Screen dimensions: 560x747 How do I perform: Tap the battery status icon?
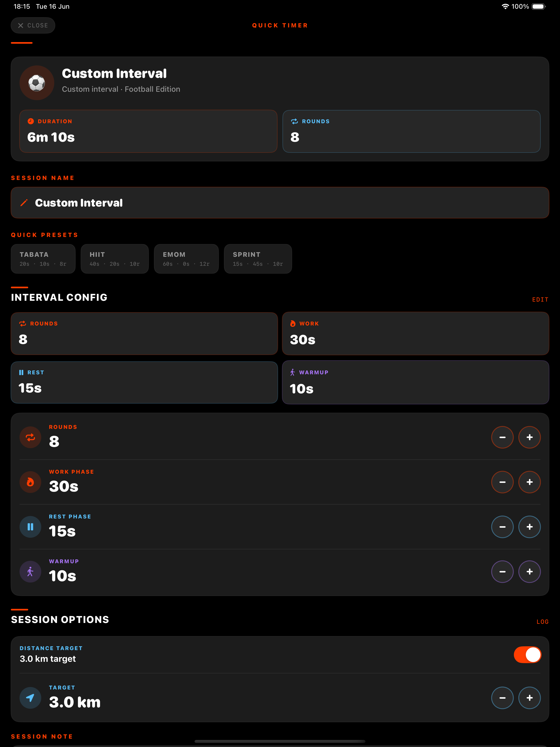click(539, 7)
